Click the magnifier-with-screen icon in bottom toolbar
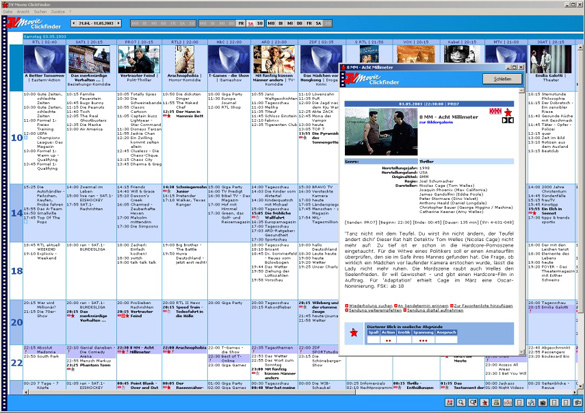The image size is (585, 413). click(473, 402)
